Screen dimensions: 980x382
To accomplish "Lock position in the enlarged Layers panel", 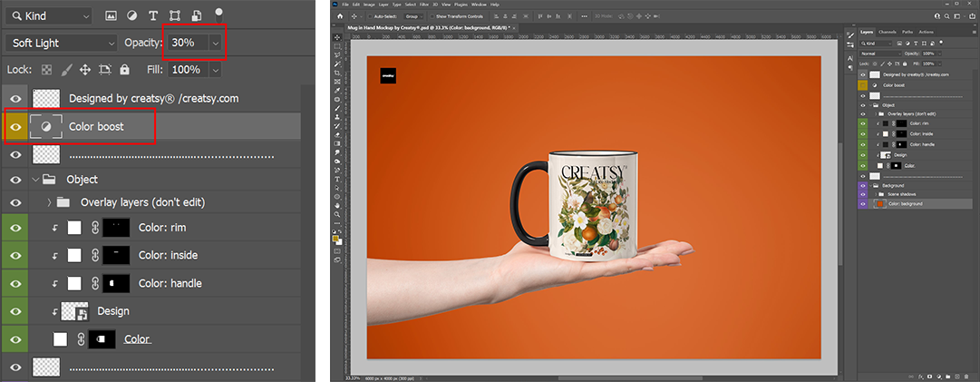I will tap(85, 69).
